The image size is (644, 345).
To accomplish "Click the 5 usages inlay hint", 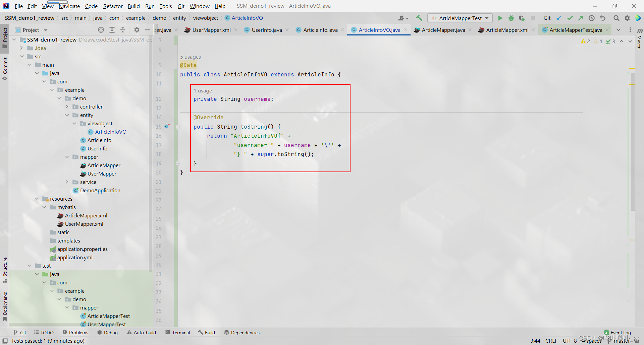I will (x=191, y=57).
